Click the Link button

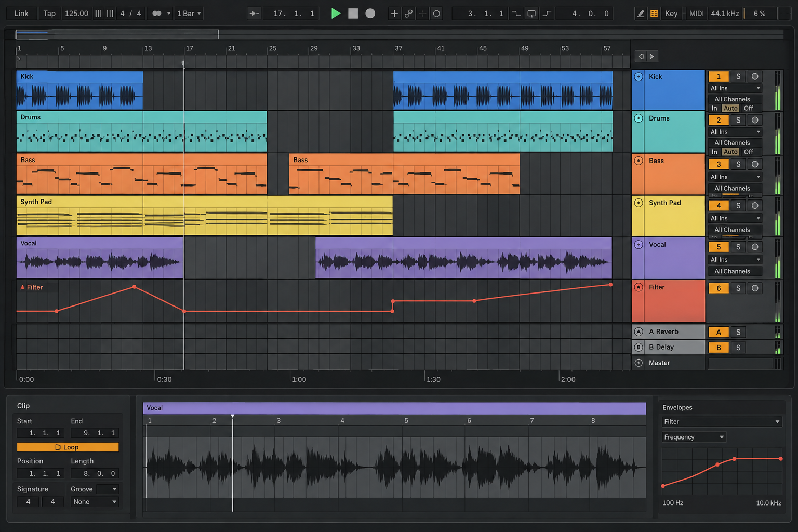coord(21,14)
